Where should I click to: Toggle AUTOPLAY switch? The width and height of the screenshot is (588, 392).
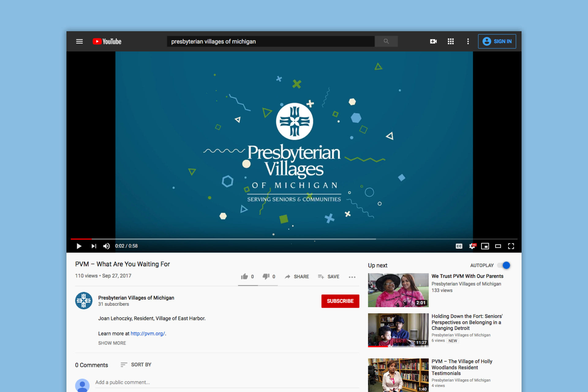click(504, 265)
